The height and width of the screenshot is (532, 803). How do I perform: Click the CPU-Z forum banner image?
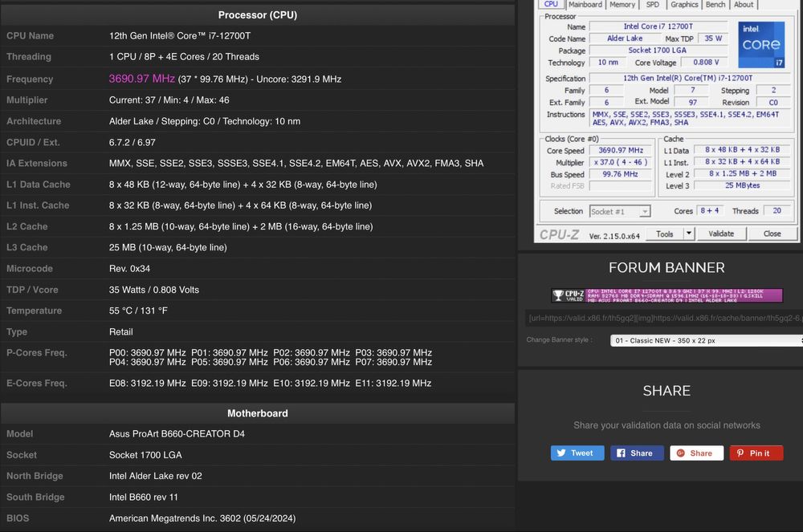click(666, 295)
